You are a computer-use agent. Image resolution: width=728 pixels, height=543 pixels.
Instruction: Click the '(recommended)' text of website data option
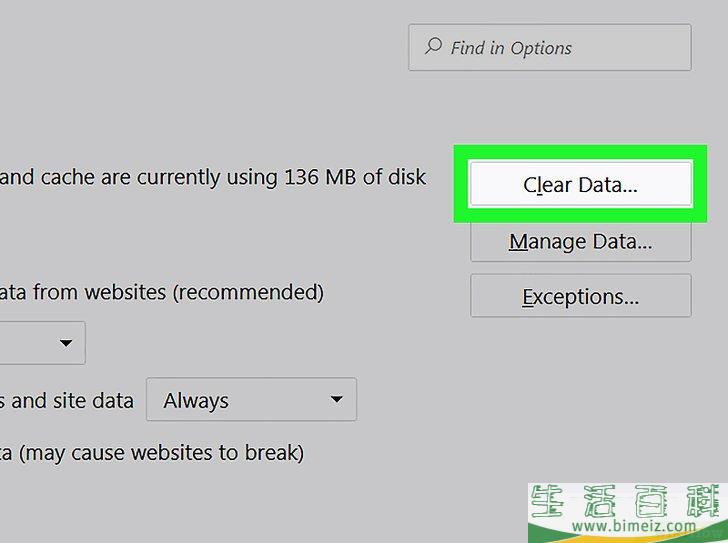(248, 292)
